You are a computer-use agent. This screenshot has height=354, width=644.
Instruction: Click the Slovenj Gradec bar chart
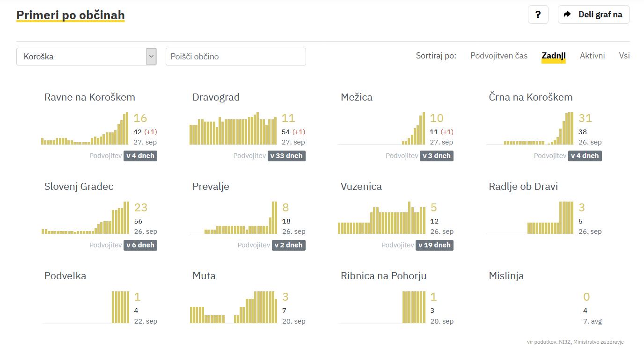tap(85, 218)
